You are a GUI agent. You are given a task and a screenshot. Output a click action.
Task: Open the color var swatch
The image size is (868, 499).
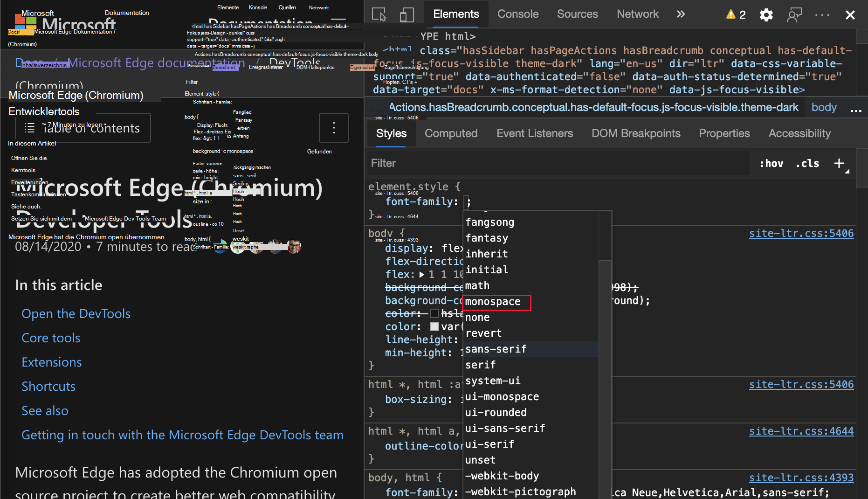[434, 326]
